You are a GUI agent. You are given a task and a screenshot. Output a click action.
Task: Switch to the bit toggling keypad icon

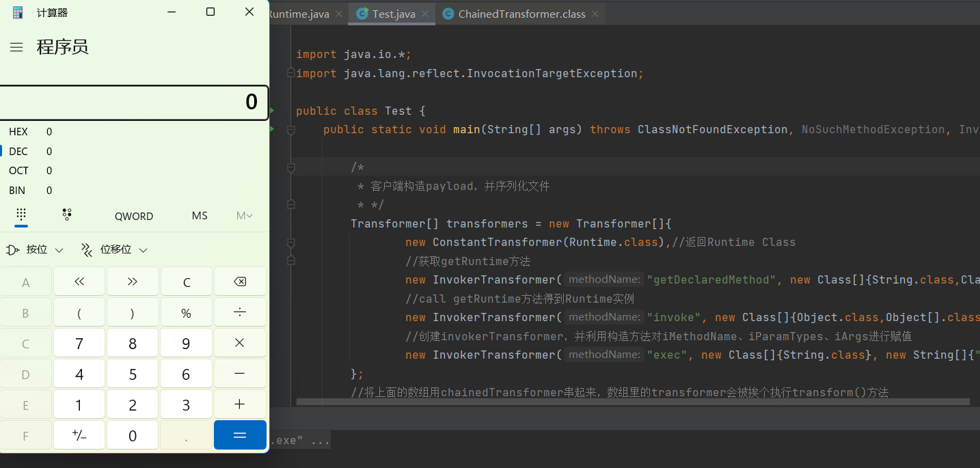(67, 215)
